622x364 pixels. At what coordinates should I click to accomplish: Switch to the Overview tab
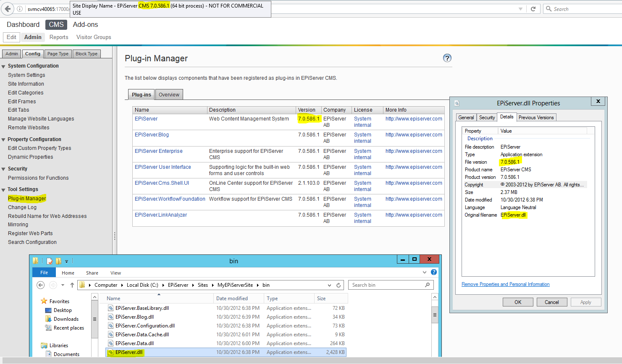point(169,94)
